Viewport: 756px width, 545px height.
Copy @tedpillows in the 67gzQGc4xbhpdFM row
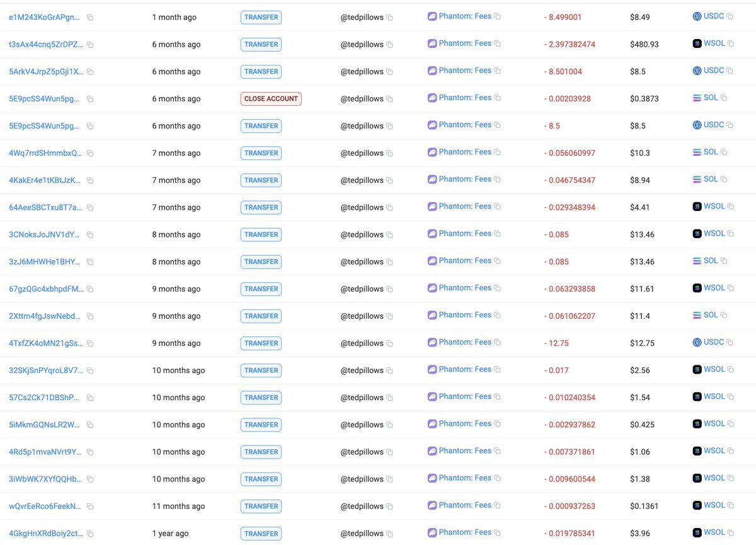pos(389,289)
